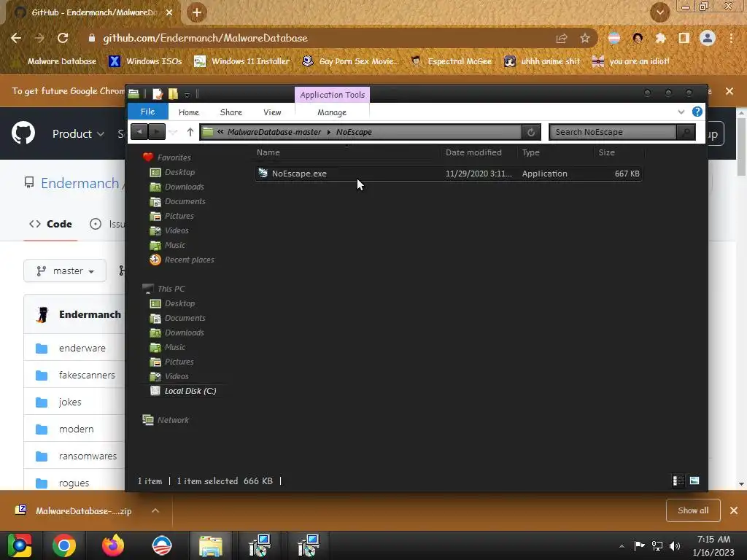Screen dimensions: 747x560
Task: Open Chrome extensions puzzle icon
Action: click(x=660, y=38)
